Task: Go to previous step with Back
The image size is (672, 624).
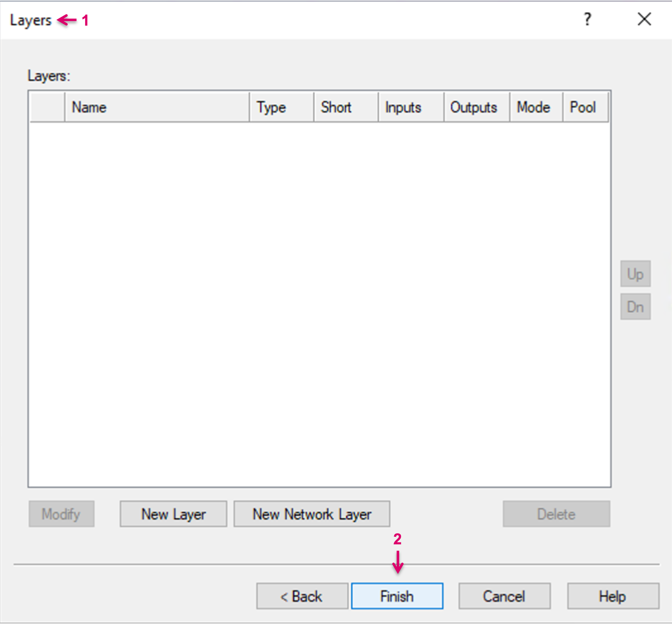Action: pyautogui.click(x=302, y=596)
